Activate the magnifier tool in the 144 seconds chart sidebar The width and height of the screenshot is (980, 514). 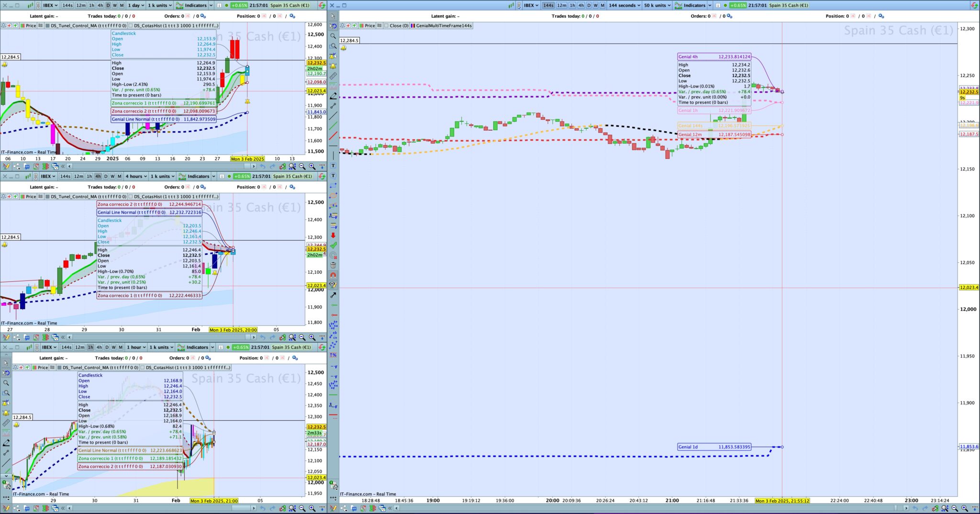(333, 36)
